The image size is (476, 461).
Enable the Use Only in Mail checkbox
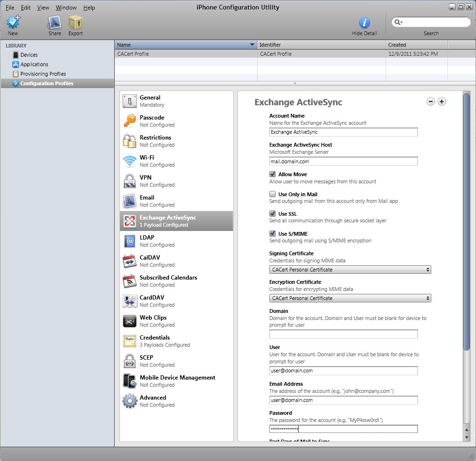tap(273, 194)
